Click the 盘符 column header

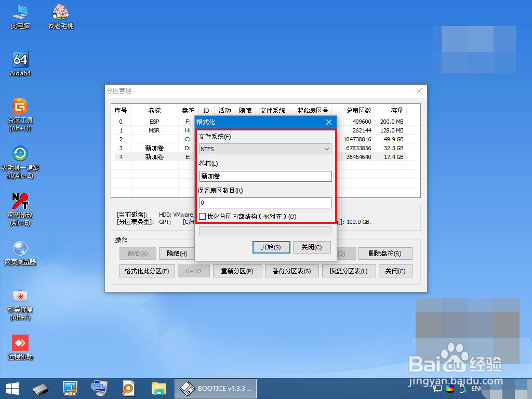tap(188, 111)
